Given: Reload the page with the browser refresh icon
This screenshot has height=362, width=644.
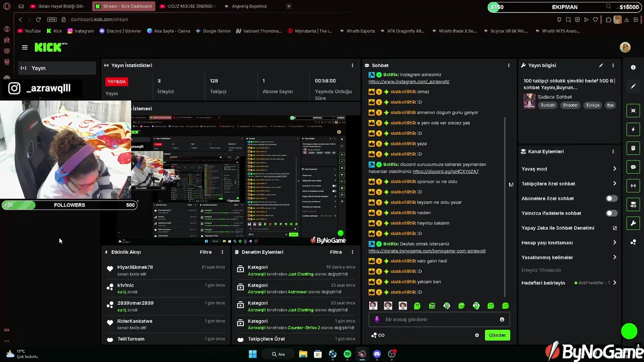Looking at the screenshot, I should [38, 19].
